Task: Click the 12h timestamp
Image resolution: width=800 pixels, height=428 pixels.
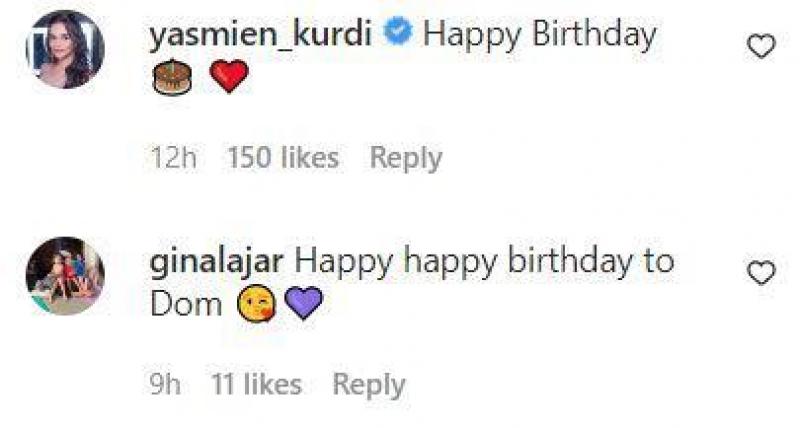Action: pos(174,158)
